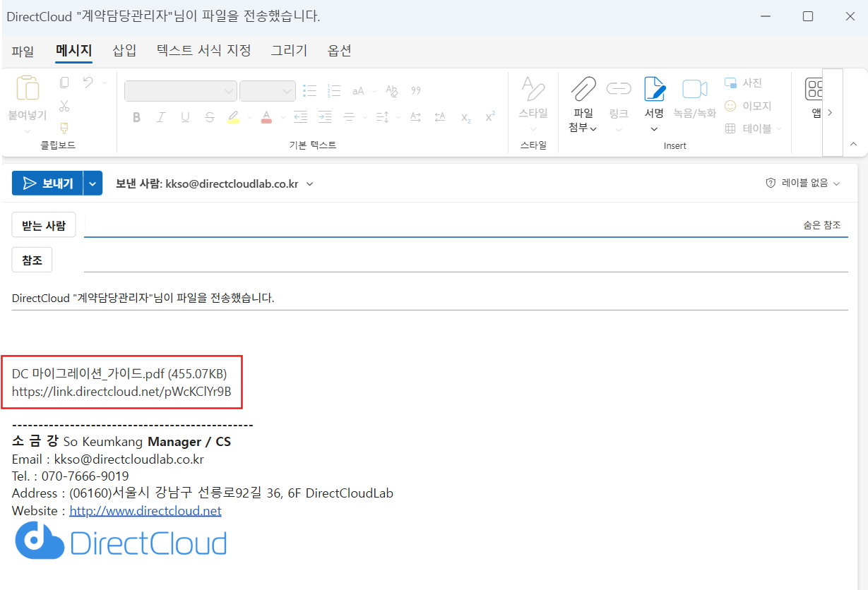Insert an emoji with the 이모지 icon
Screen dimensions: 868x590
click(730, 106)
